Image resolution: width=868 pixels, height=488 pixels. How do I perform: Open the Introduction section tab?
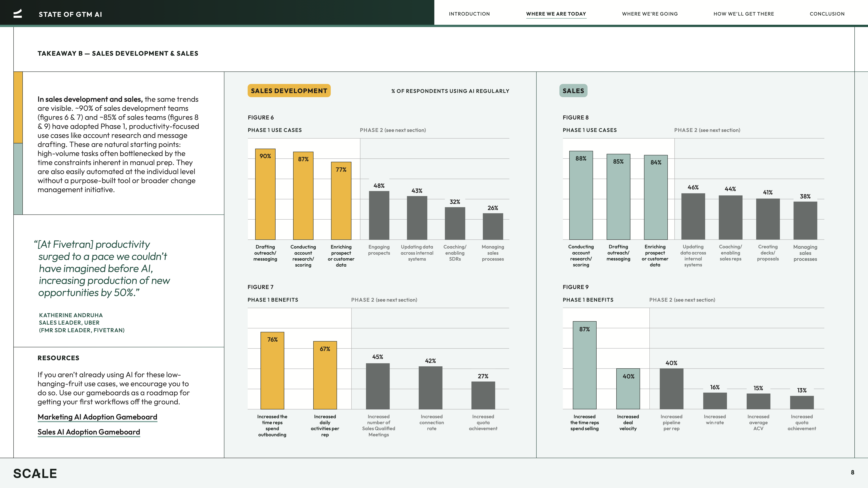tap(469, 14)
